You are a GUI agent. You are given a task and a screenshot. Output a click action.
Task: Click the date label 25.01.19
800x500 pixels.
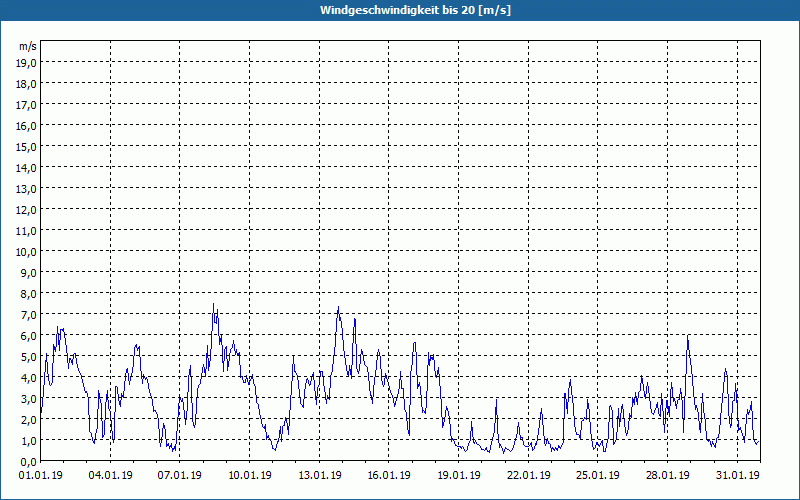click(598, 475)
